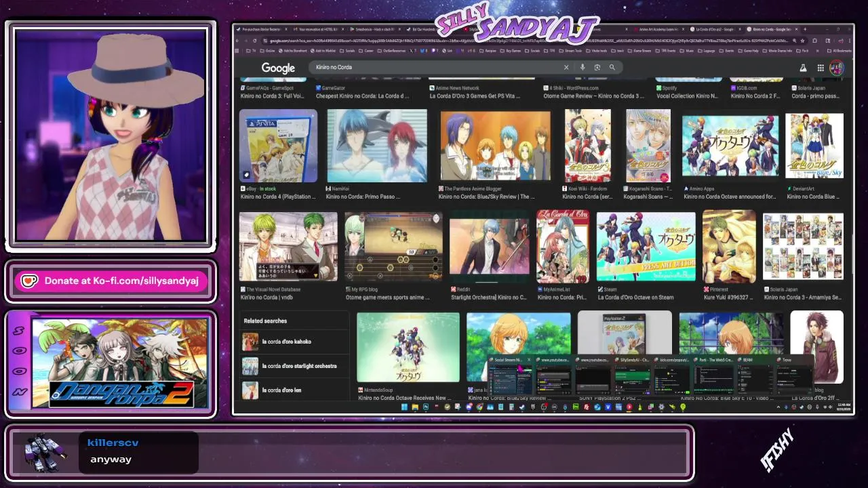
Task: Click the magnifier search button on Google
Action: coord(612,67)
